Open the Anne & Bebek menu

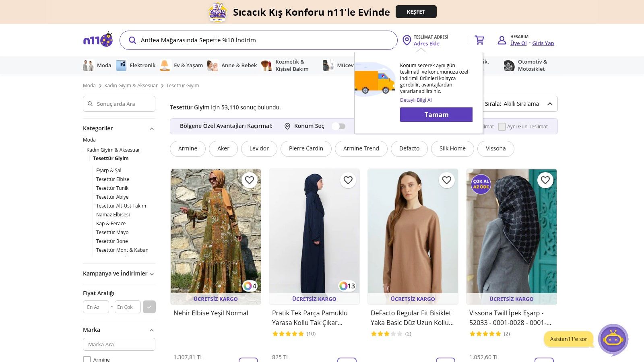click(x=239, y=65)
